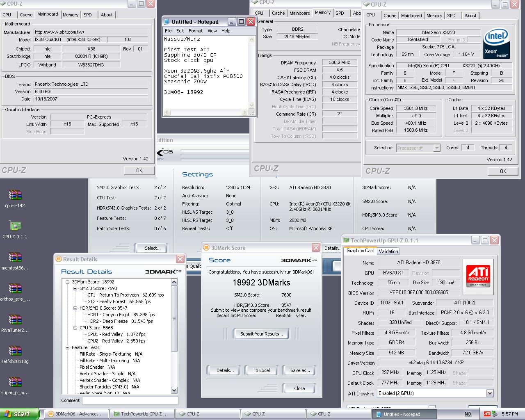The image size is (525, 420).
Task: Open Notepad File menu
Action: [168, 31]
